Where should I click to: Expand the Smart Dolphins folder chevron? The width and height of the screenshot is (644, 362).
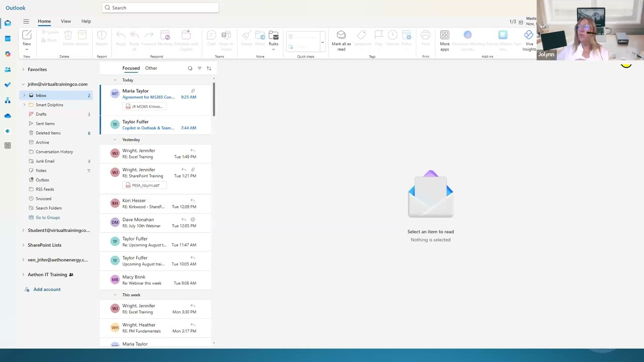pos(24,105)
